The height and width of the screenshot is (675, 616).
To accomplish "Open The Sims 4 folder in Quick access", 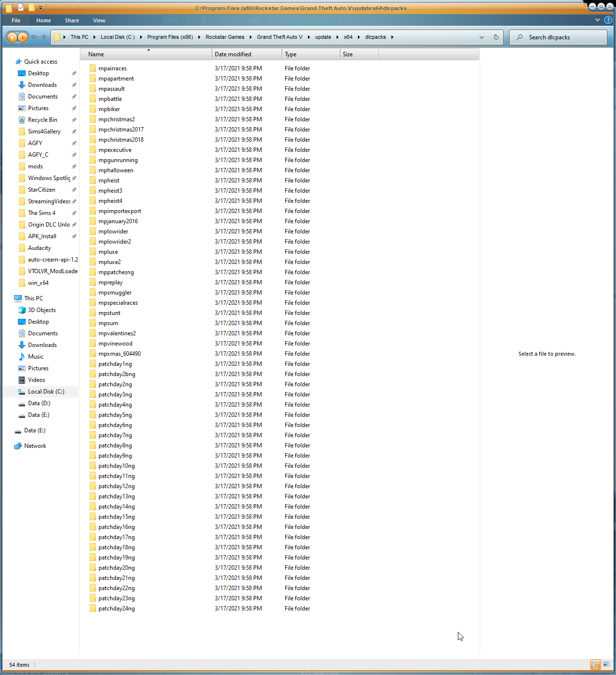I will tap(37, 213).
